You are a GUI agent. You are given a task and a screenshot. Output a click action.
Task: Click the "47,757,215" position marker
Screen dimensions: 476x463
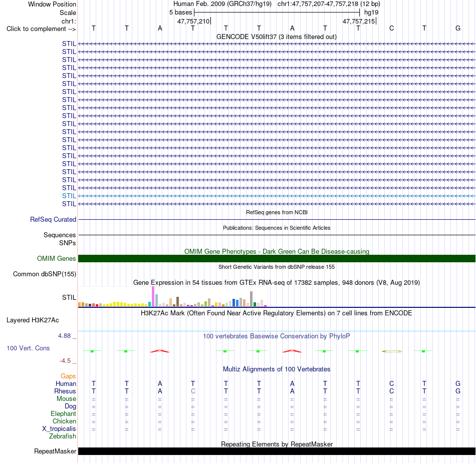pyautogui.click(x=359, y=21)
